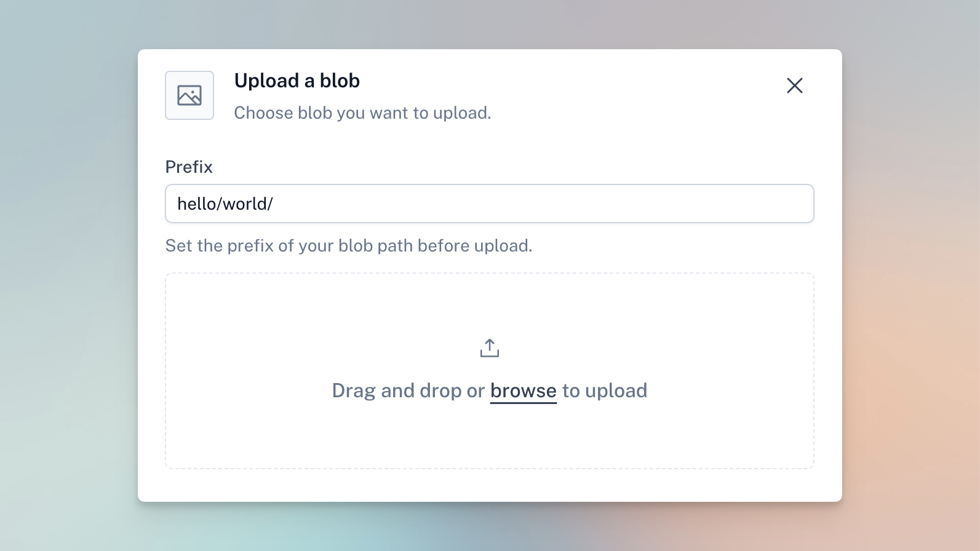Image resolution: width=980 pixels, height=551 pixels.
Task: Click the "Set the prefix" helper text
Action: click(349, 246)
